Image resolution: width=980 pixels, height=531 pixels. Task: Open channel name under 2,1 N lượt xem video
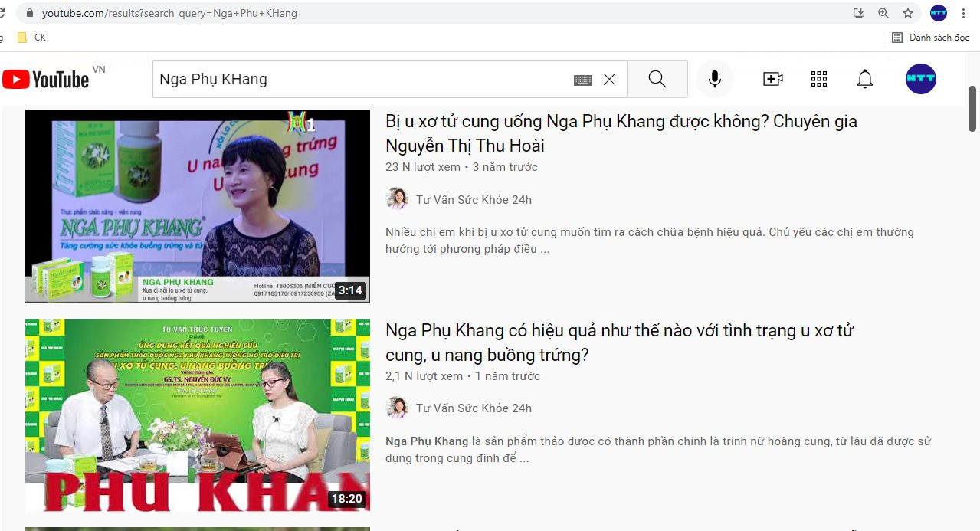474,408
